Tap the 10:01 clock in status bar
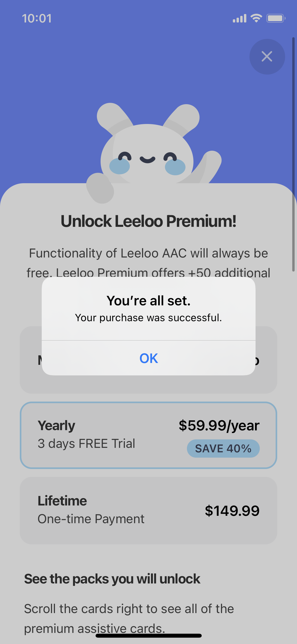 coord(37,19)
